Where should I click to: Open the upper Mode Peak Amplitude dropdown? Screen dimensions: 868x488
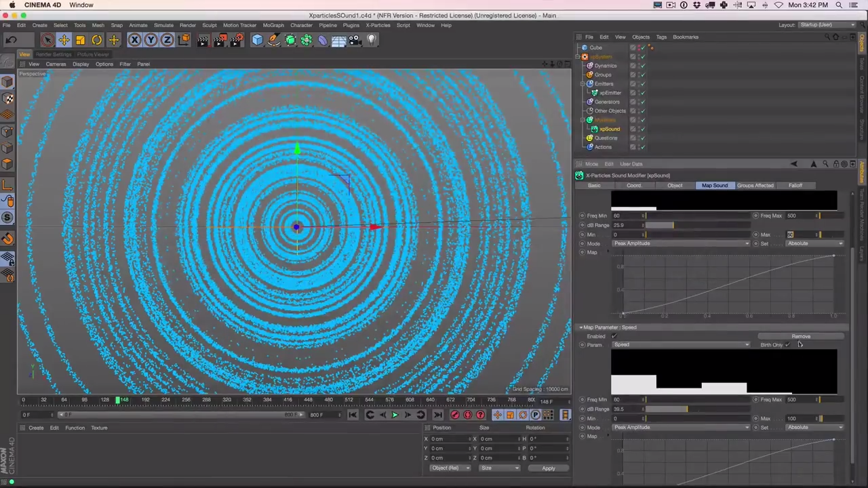point(681,244)
